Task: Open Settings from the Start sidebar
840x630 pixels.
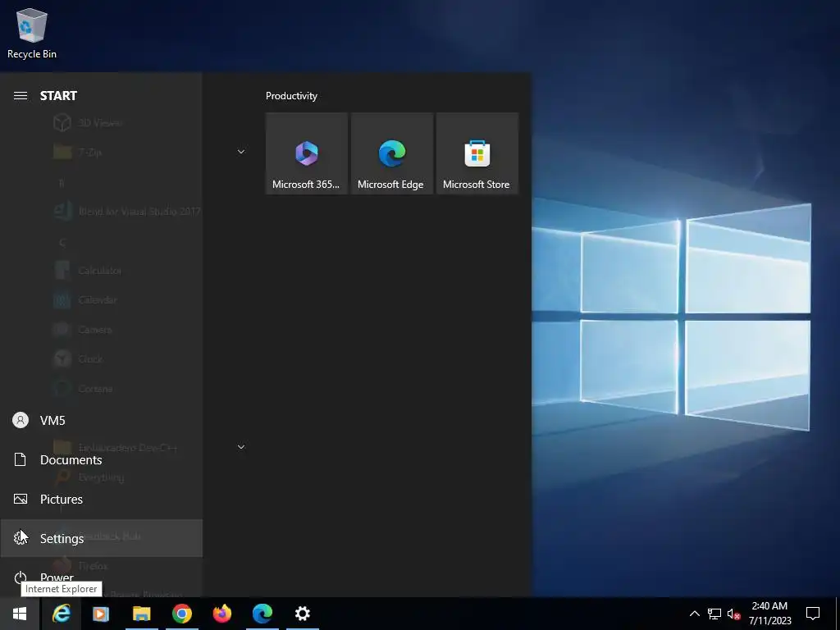Action: [101, 538]
